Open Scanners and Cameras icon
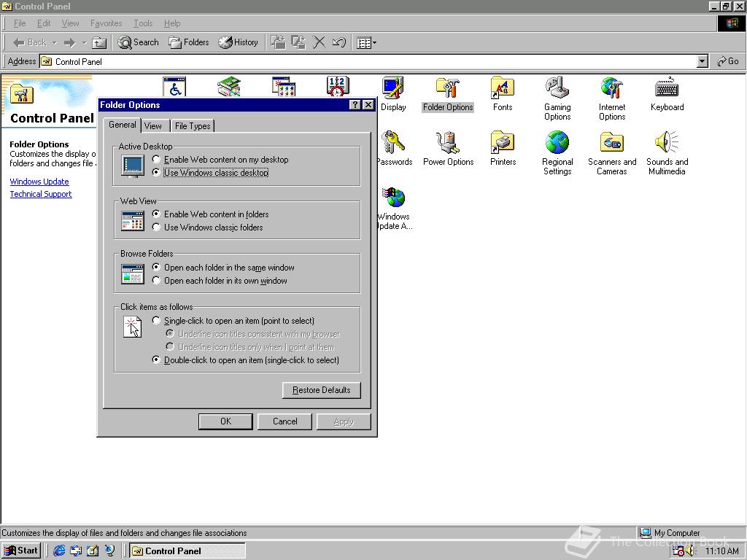This screenshot has height=560, width=747. pos(612,153)
